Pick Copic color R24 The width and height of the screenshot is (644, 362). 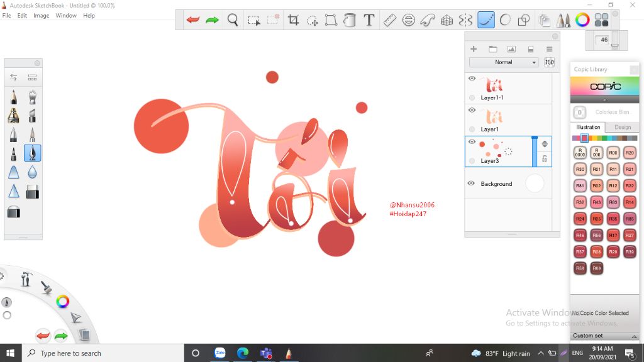click(580, 219)
